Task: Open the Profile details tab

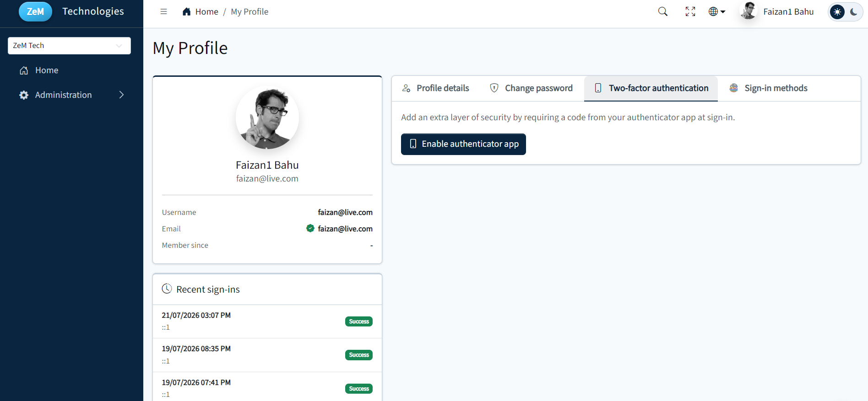Action: [435, 88]
